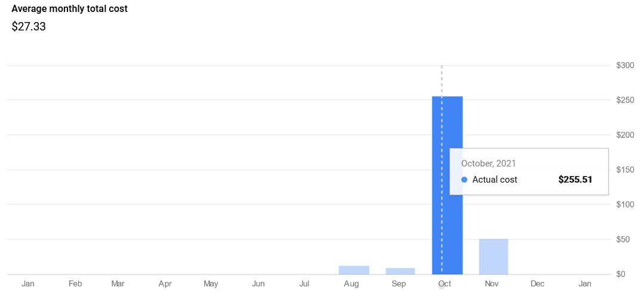The image size is (644, 296).
Task: Click the $300 y-axis label
Action: (625, 65)
